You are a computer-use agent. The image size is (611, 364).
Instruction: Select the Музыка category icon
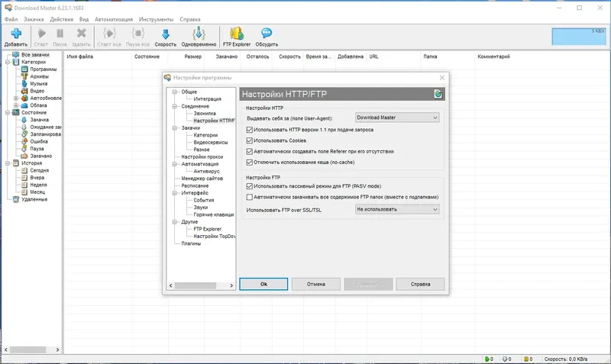pyautogui.click(x=24, y=84)
